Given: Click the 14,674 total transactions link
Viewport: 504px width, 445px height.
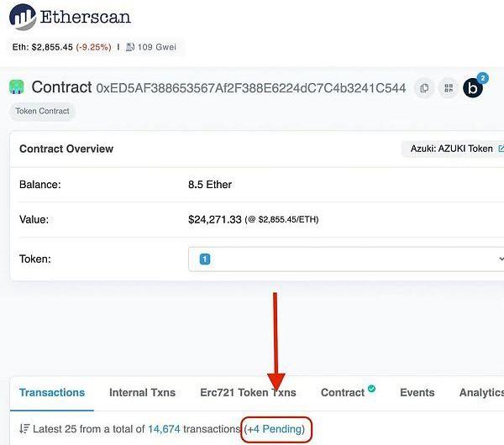Looking at the screenshot, I should [164, 429].
